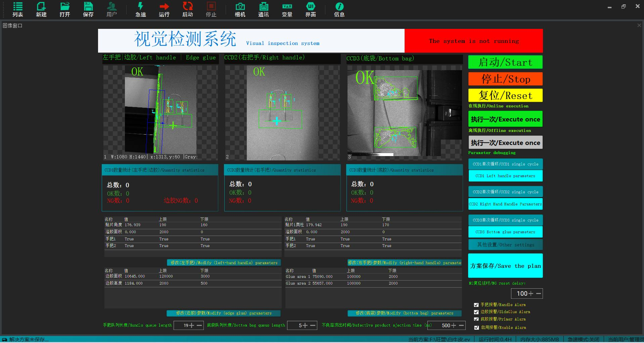
Task: Click the 启动 (Start) cycle icon
Action: (x=188, y=9)
